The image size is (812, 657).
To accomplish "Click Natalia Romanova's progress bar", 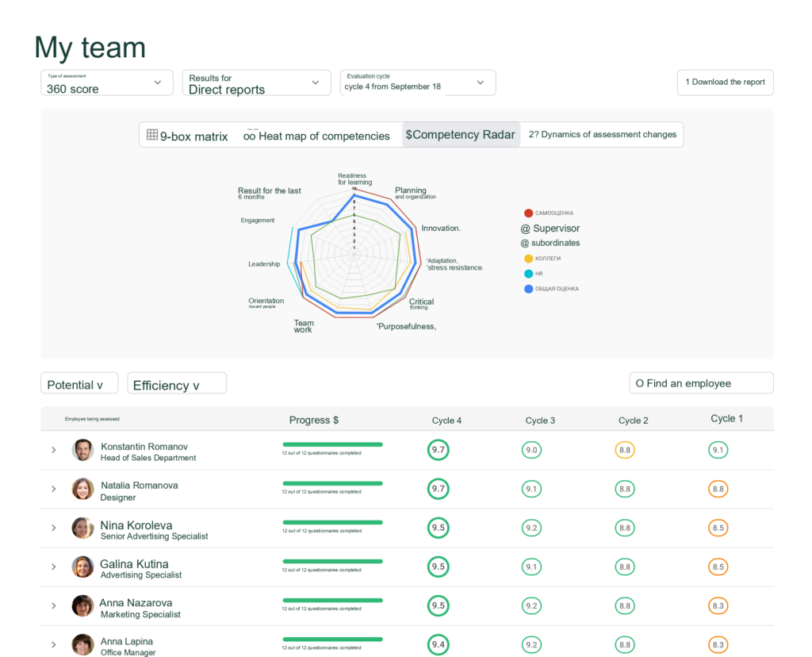I will click(332, 483).
